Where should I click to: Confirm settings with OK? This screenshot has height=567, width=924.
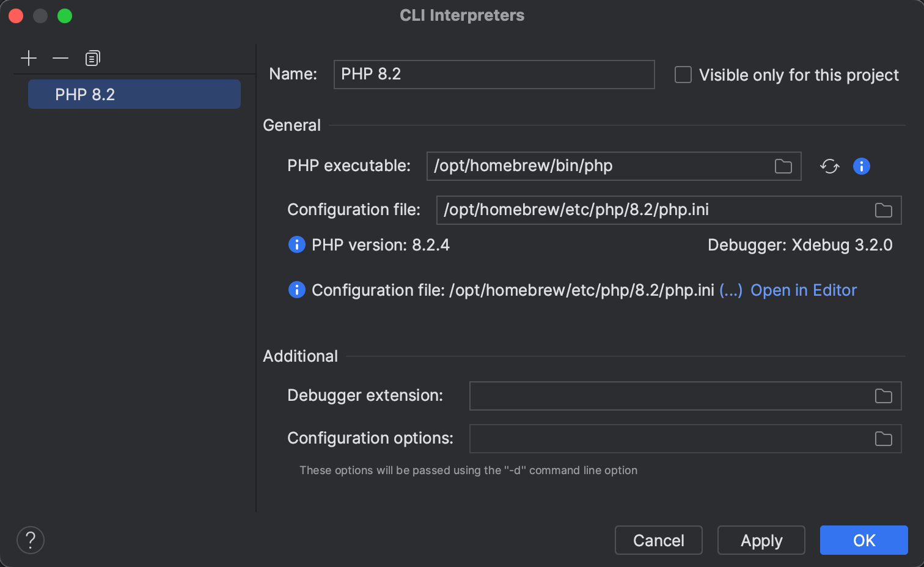864,540
